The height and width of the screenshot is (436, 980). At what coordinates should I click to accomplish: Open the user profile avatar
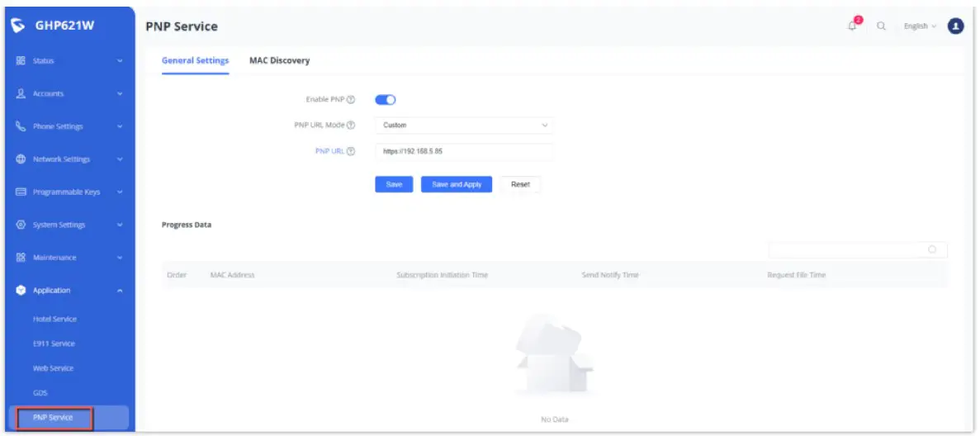[955, 26]
